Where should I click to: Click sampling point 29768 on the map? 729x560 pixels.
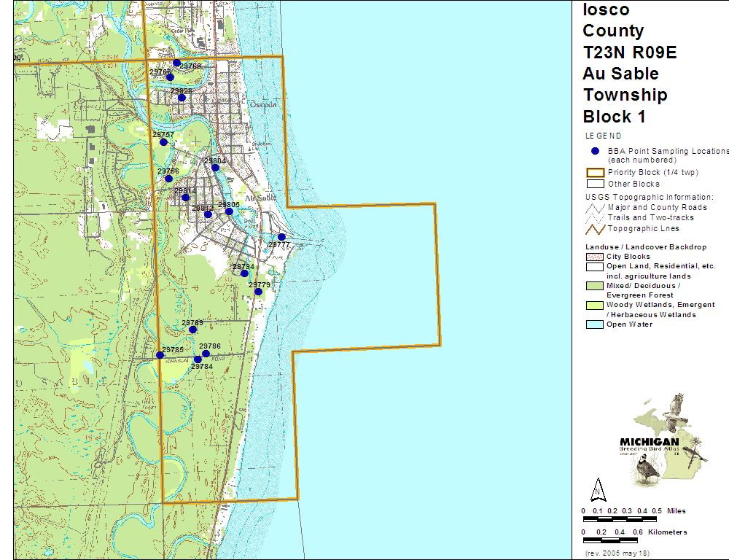(x=176, y=63)
